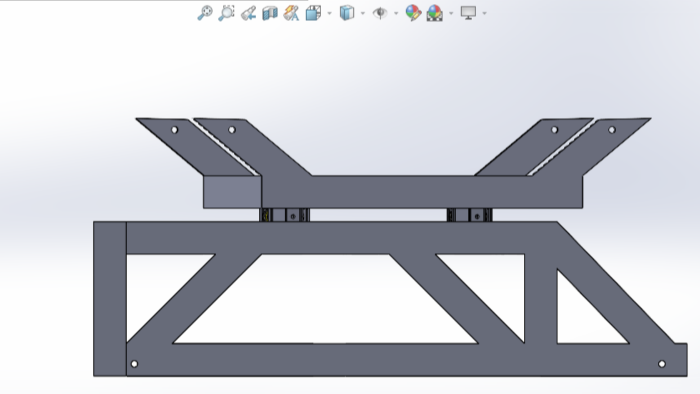Click the Zoom to Fit icon

pyautogui.click(x=205, y=13)
